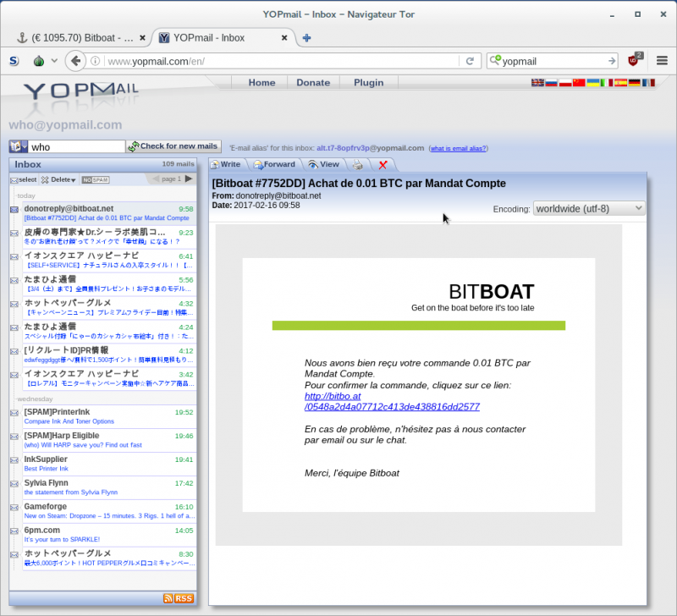Switch language using the Polish flag

565,82
